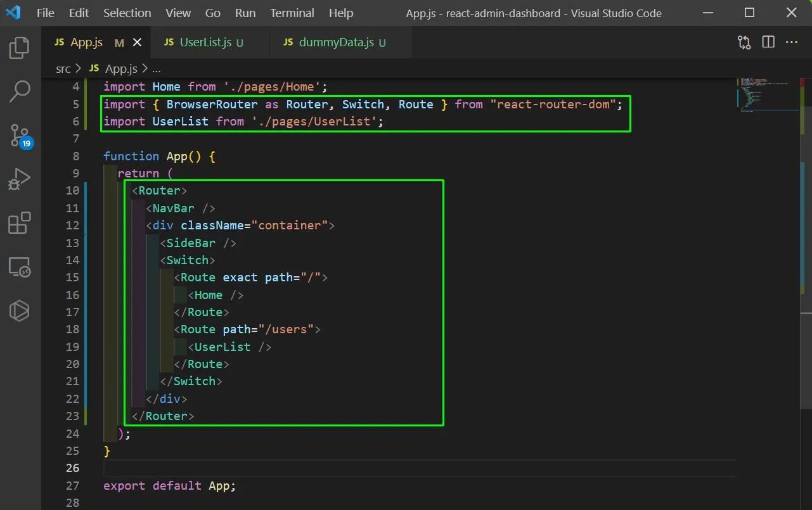The width and height of the screenshot is (812, 510).
Task: Open the Remote Explorer view
Action: (x=20, y=267)
